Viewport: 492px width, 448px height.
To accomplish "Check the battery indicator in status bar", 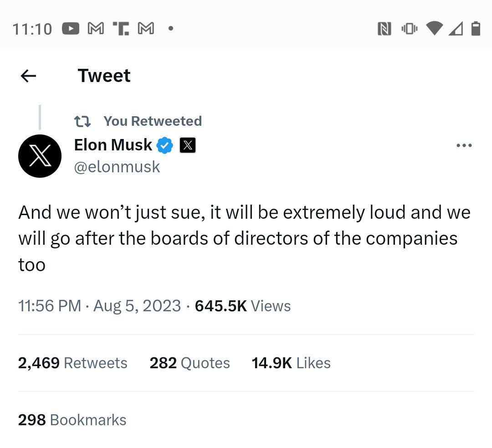I will coord(476,28).
